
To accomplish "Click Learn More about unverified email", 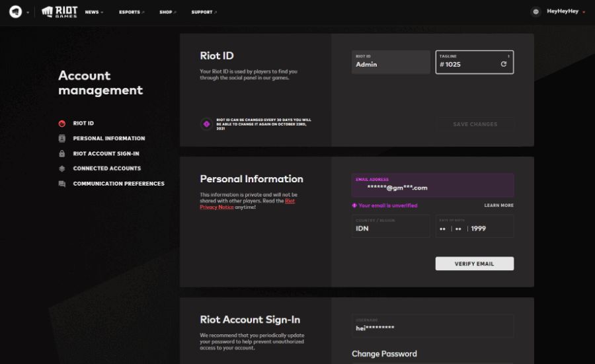I will point(498,205).
